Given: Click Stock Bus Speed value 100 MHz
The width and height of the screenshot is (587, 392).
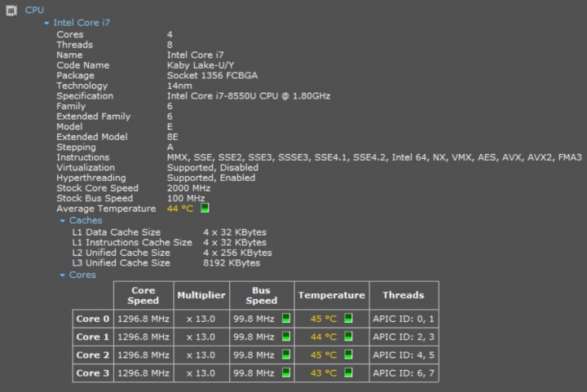Looking at the screenshot, I should click(x=186, y=198).
